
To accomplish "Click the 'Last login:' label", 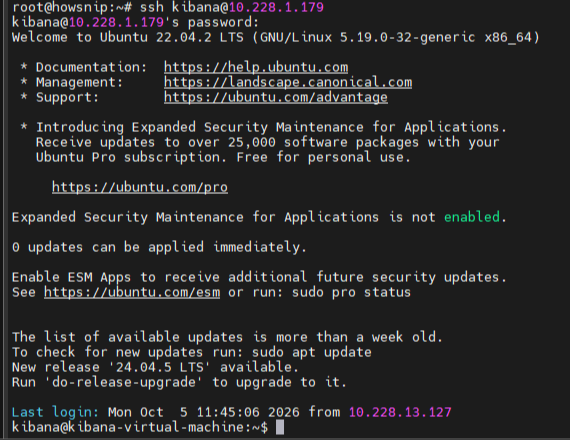I will click(x=55, y=412).
